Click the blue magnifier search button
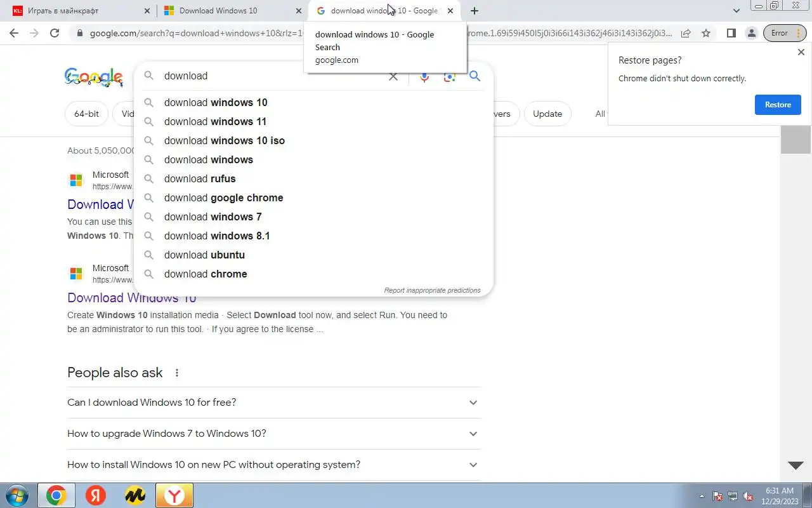812x508 pixels. coord(475,76)
